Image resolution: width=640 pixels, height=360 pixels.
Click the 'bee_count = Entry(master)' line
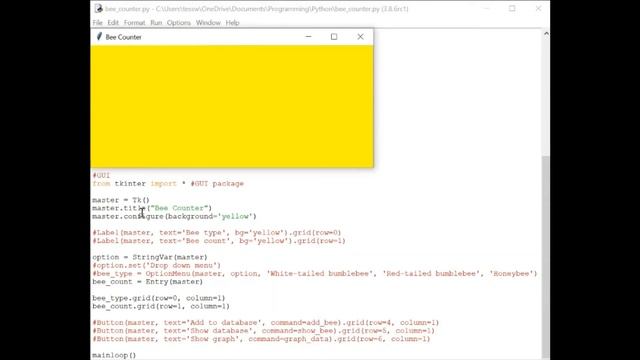coord(147,282)
